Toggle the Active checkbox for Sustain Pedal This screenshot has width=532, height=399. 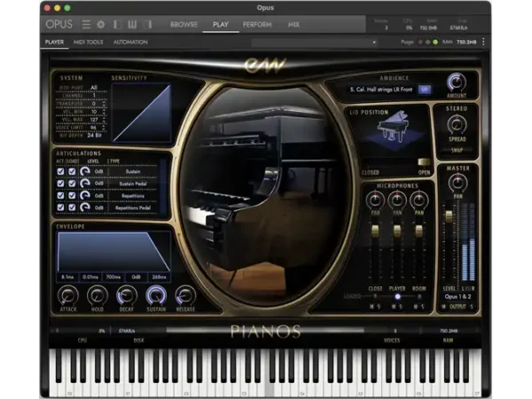(60, 184)
